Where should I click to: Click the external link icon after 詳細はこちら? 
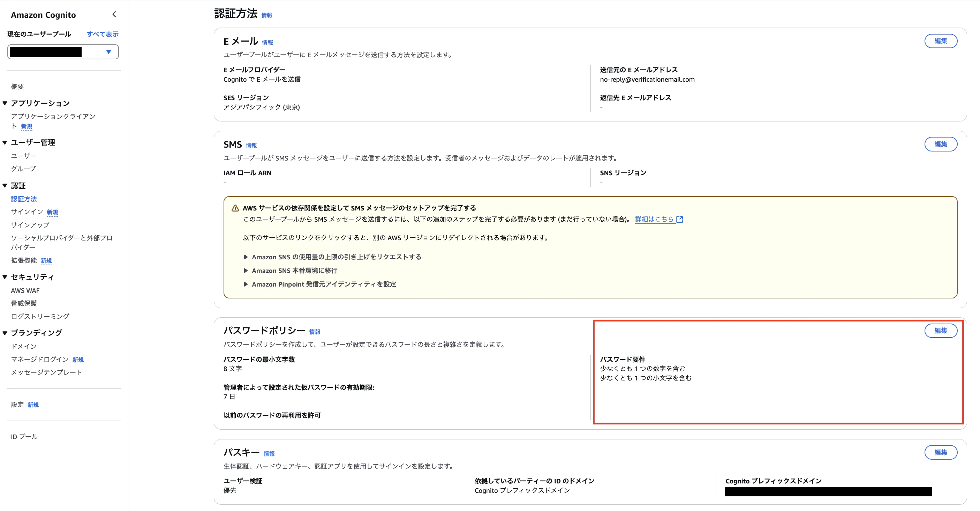coord(680,219)
